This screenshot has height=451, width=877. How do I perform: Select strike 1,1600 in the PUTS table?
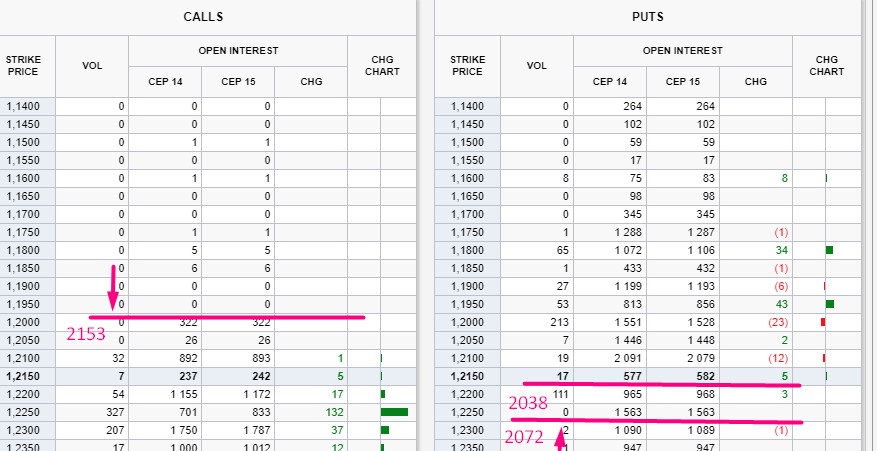pos(468,178)
